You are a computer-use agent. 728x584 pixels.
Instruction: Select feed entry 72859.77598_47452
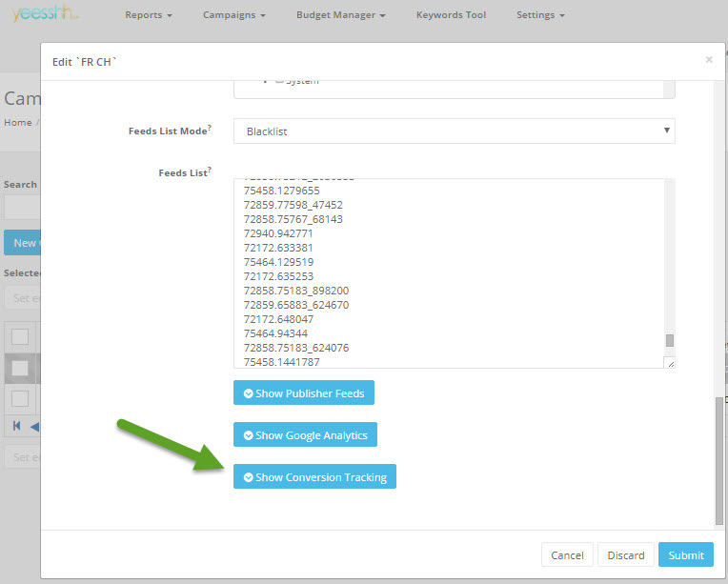click(x=293, y=205)
